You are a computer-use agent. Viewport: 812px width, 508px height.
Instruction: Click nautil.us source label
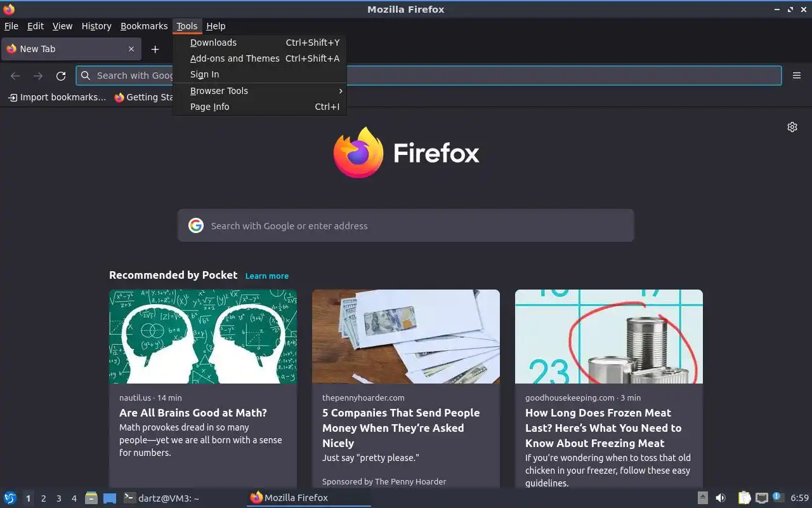point(135,398)
